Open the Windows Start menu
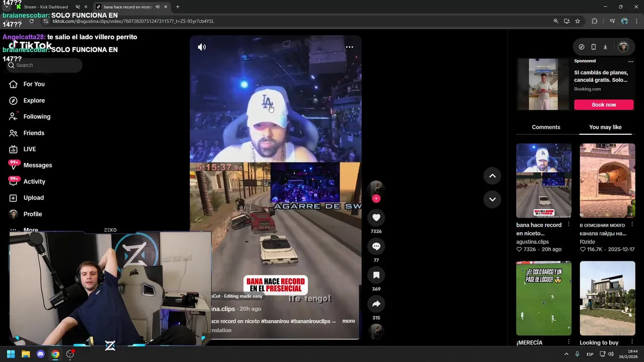Screen dimensions: 644x362 coord(11,354)
